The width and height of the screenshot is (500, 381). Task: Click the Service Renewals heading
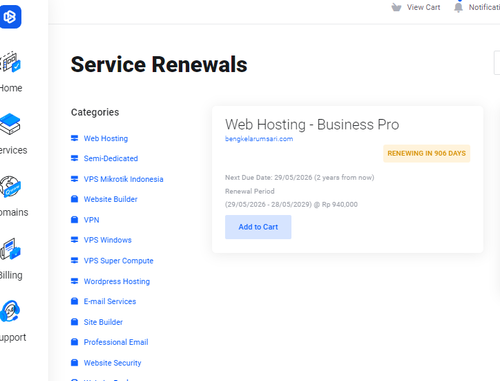click(x=159, y=64)
